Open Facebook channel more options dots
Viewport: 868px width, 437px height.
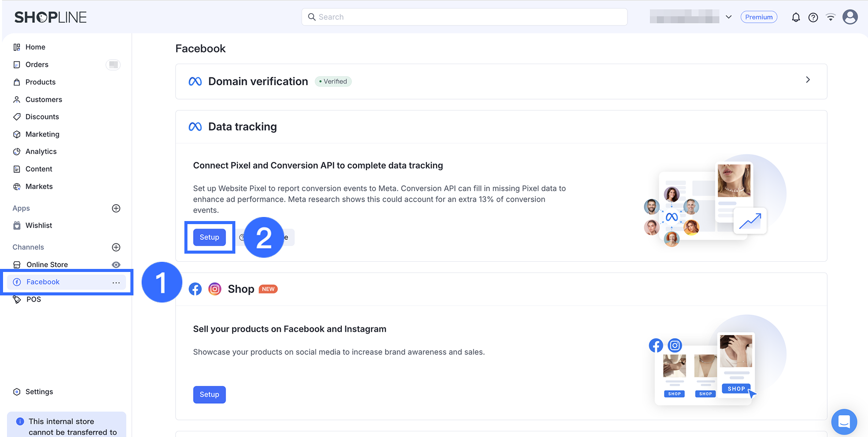point(116,282)
